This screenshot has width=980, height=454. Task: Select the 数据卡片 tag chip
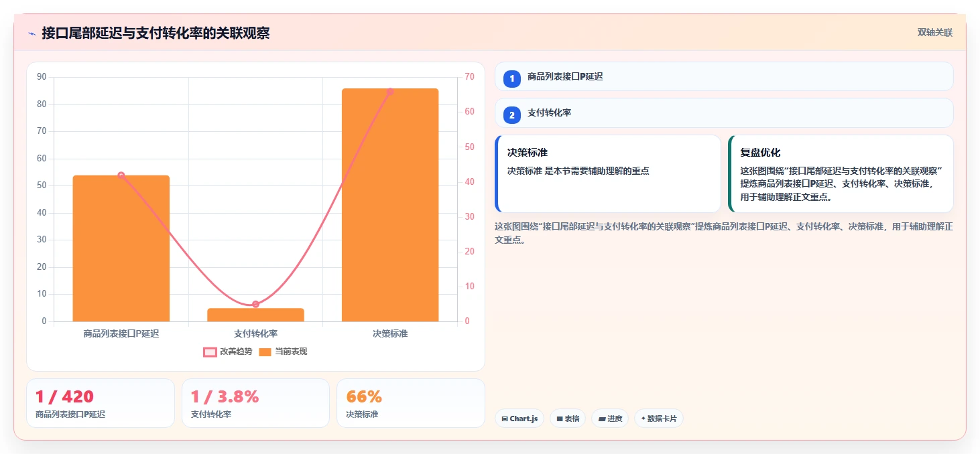[x=659, y=419]
